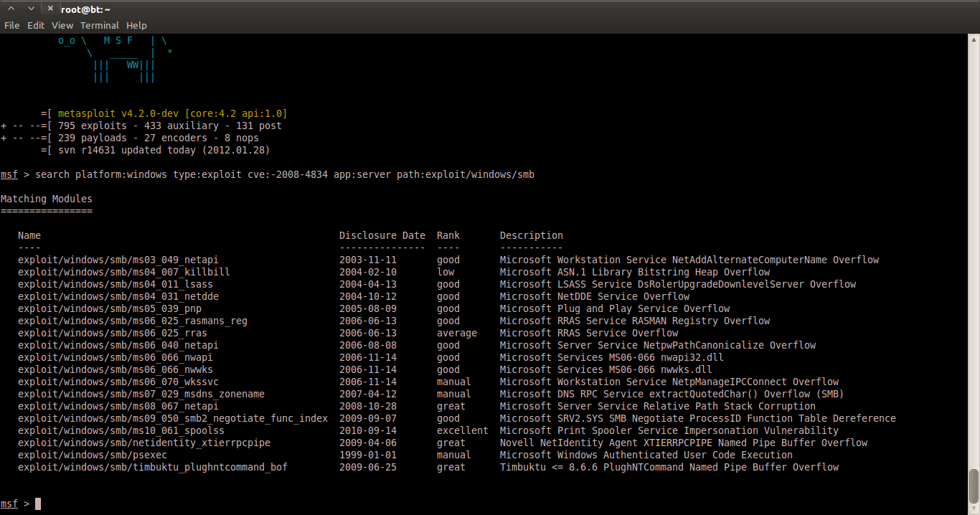Select exploit/windows/smb/ms06_066_nwapi text
This screenshot has width=980, height=515.
(x=116, y=357)
